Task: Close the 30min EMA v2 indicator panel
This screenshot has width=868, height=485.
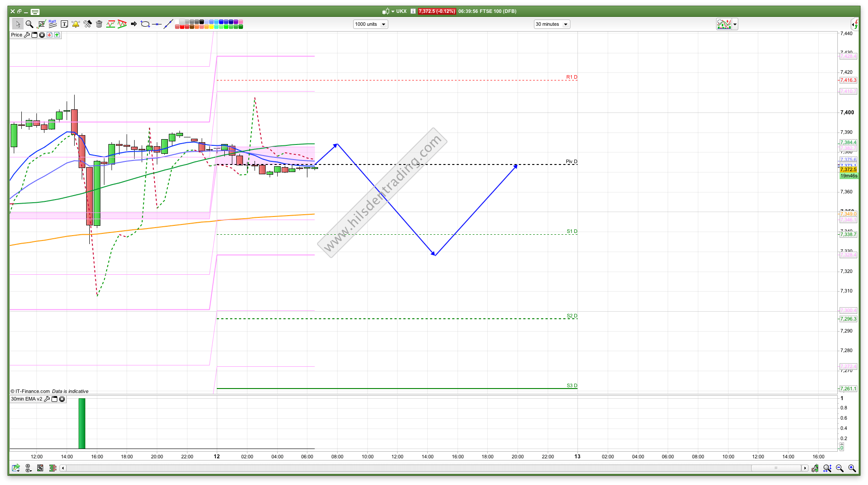Action: 62,399
